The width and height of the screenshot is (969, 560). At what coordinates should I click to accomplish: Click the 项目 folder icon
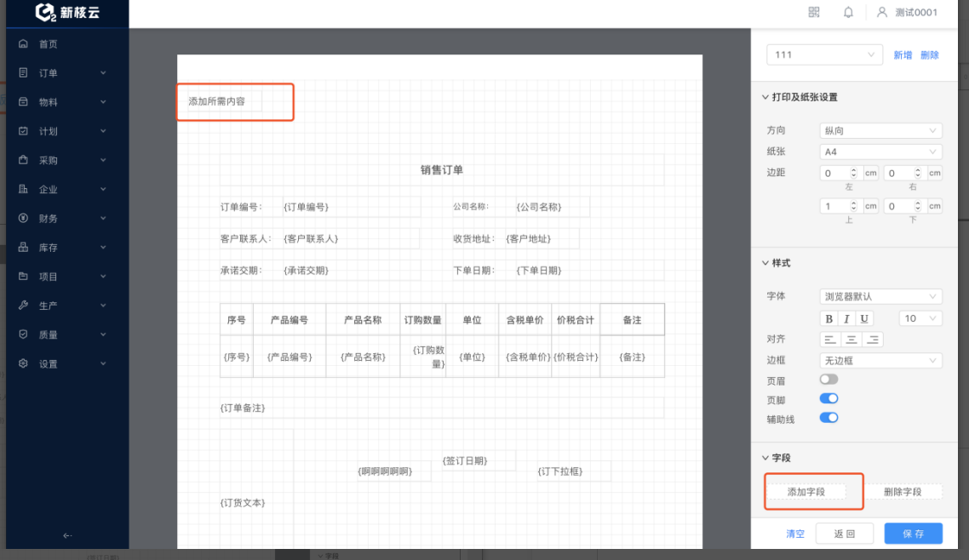pyautogui.click(x=24, y=276)
